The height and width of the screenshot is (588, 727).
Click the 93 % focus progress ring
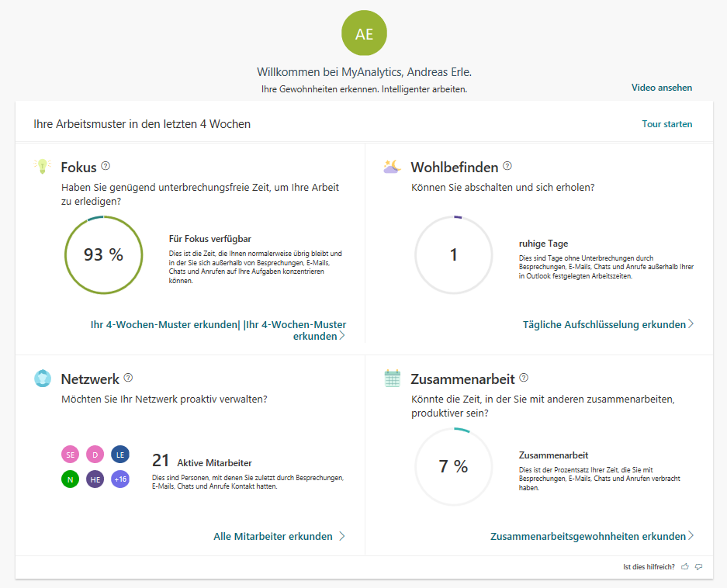click(x=103, y=254)
